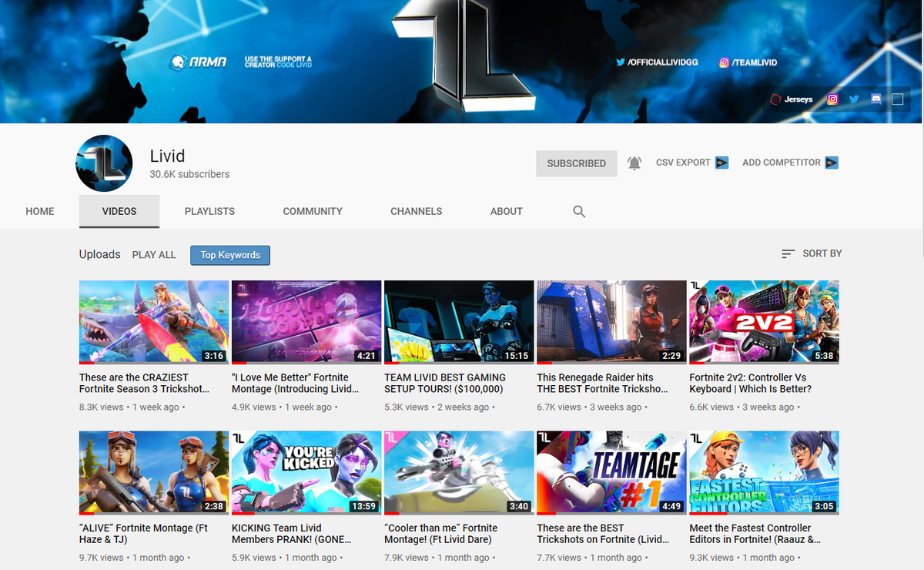Viewport: 924px width, 570px height.
Task: Open the SORT BY dropdown
Action: pyautogui.click(x=812, y=253)
